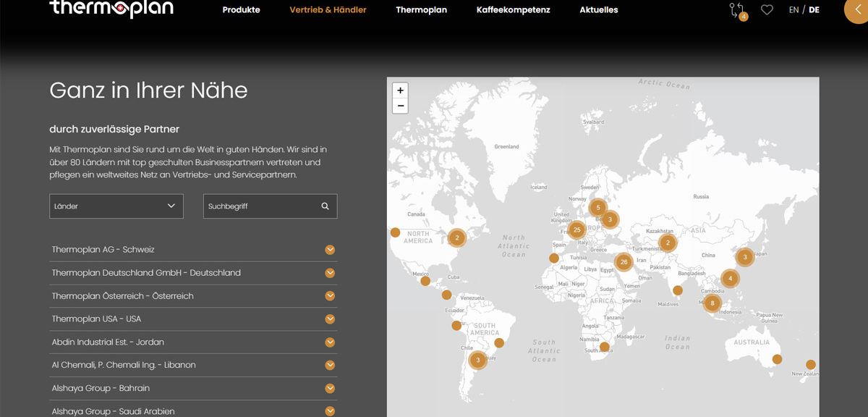Open the Thermoplan logo homepage link
Screen dimensions: 868x417
111,9
